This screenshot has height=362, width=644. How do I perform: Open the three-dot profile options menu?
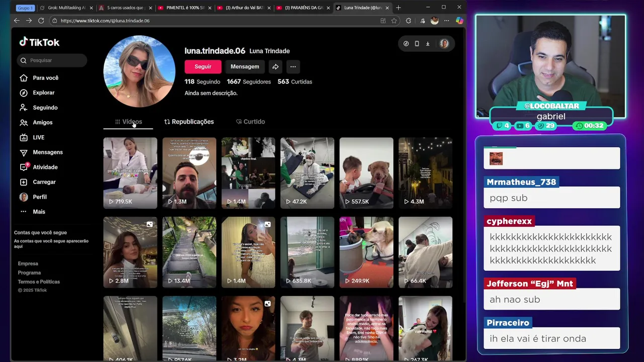pyautogui.click(x=293, y=66)
